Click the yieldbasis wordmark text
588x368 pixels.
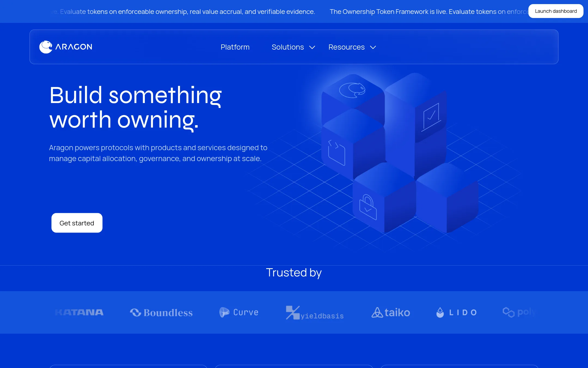[322, 316]
